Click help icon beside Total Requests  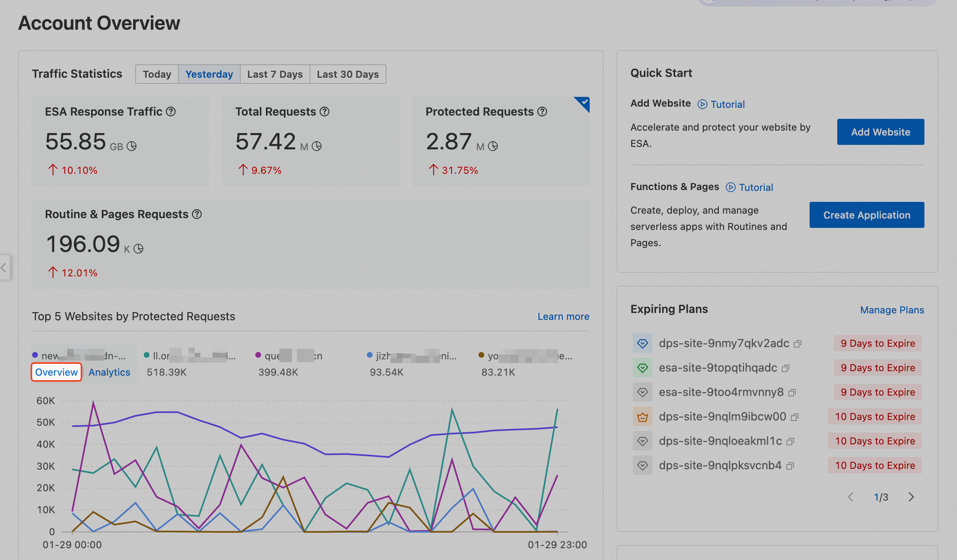click(325, 112)
